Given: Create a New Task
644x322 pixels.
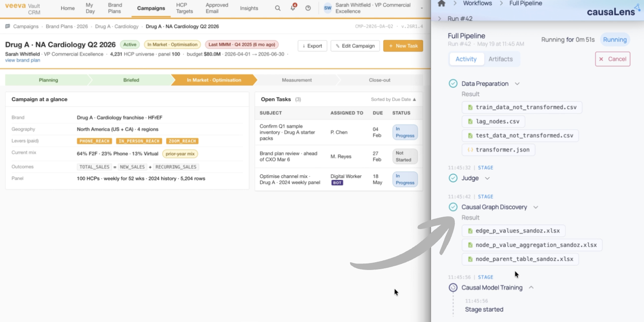Looking at the screenshot, I should pyautogui.click(x=403, y=46).
